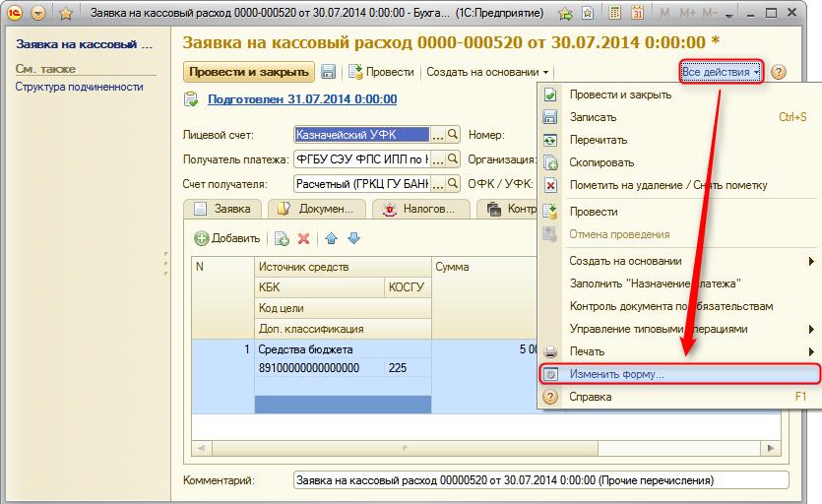
Task: Click the favorites star icon in title bar
Action: click(65, 13)
